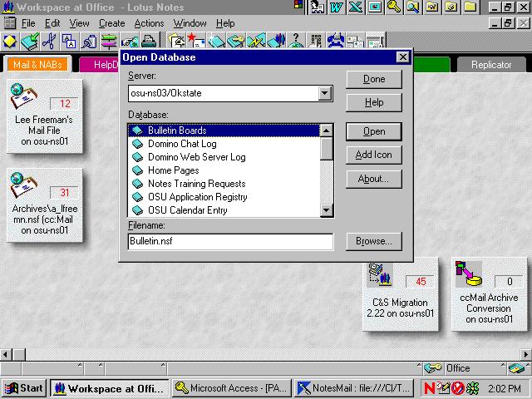
Task: Click the Start button
Action: 24,388
